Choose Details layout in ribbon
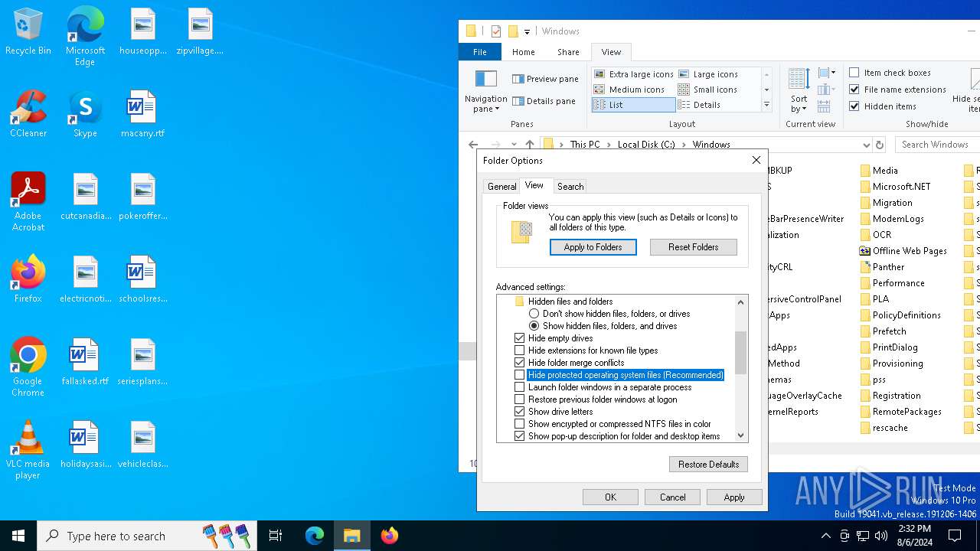 [700, 105]
